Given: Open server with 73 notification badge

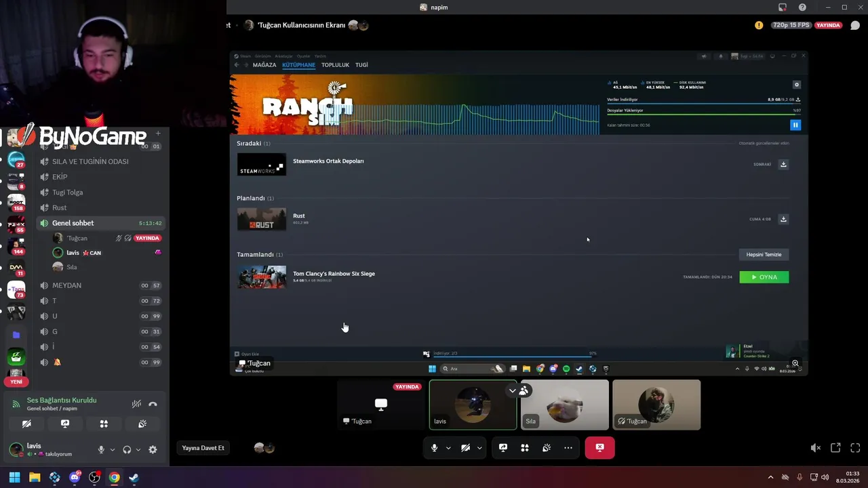Looking at the screenshot, I should pyautogui.click(x=16, y=289).
